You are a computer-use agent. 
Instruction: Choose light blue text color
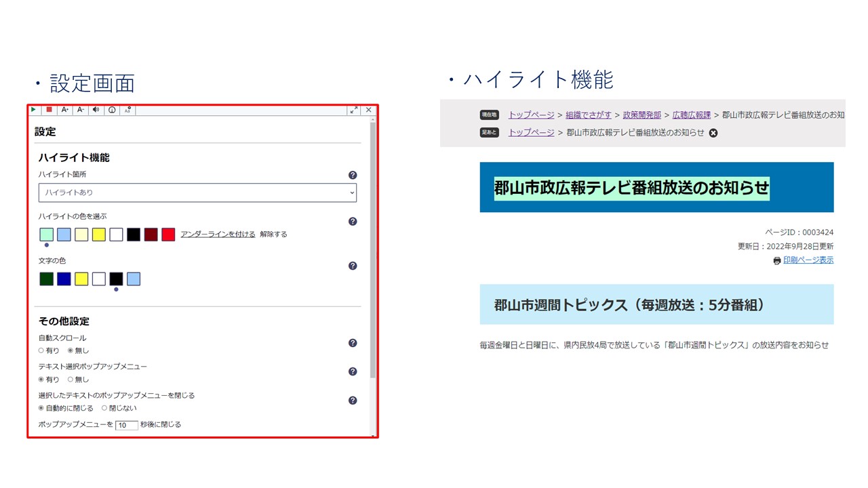[x=134, y=279]
